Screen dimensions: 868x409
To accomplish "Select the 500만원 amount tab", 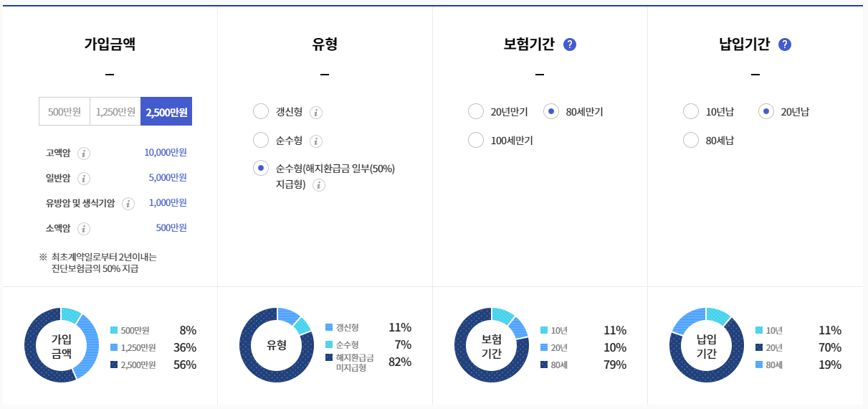I will point(65,111).
